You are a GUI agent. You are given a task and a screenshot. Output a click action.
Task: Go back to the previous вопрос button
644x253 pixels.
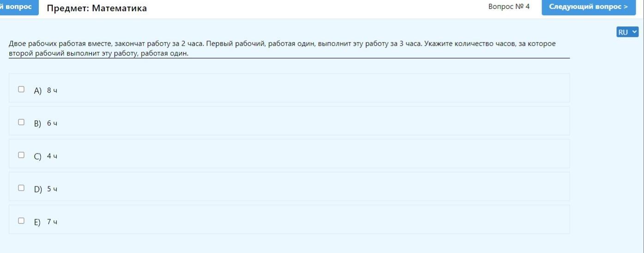tap(18, 7)
